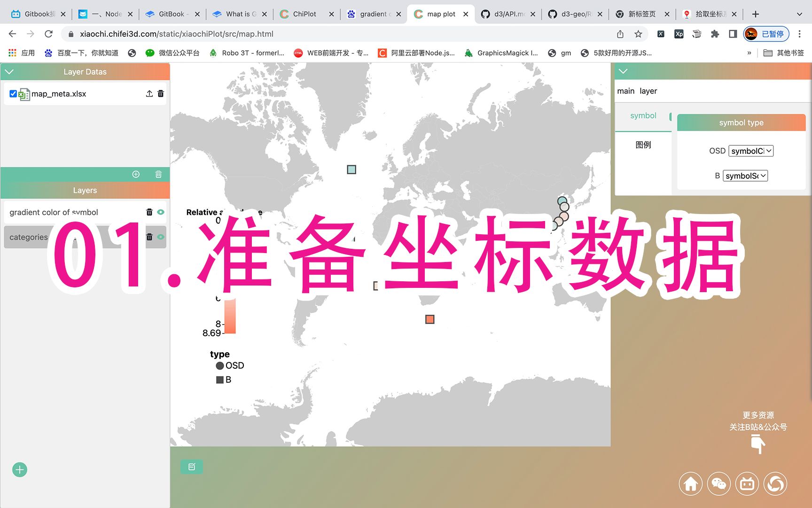
Task: Click the 已暂停 profile button
Action: (x=766, y=34)
